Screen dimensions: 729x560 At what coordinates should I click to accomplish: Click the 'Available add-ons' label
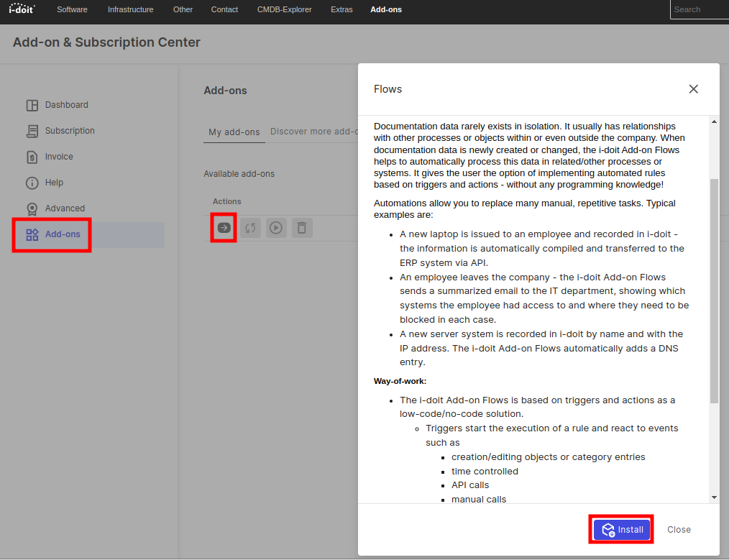[239, 174]
